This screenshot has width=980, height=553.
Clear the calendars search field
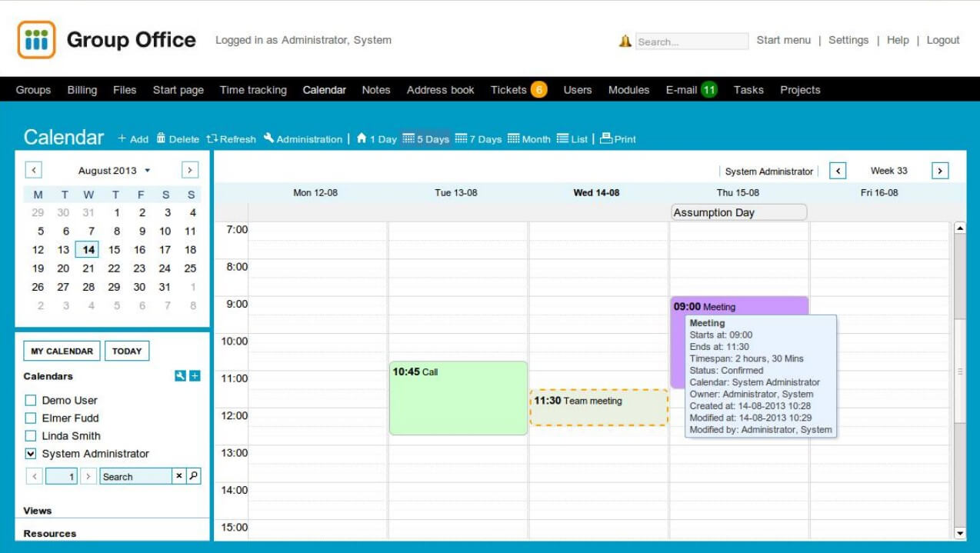(178, 476)
